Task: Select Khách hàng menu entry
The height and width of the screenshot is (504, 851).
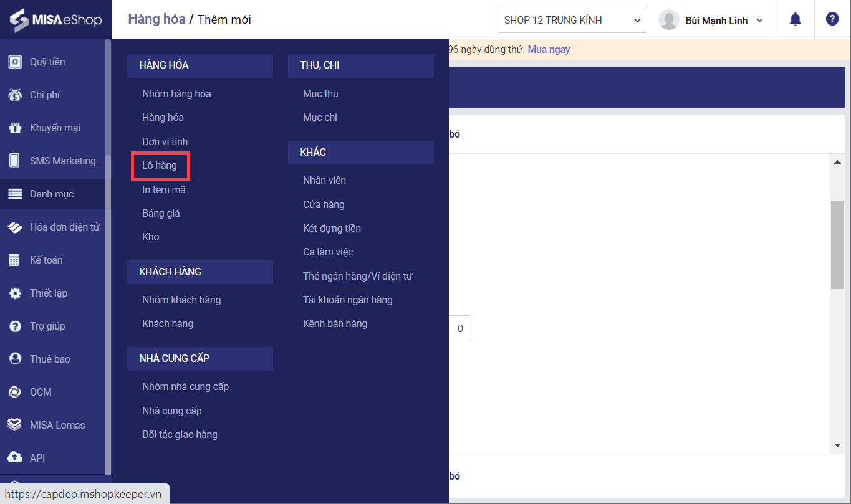Action: point(168,323)
